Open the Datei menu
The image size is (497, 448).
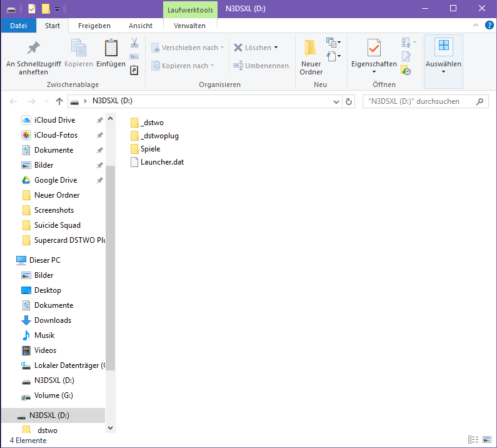click(18, 26)
